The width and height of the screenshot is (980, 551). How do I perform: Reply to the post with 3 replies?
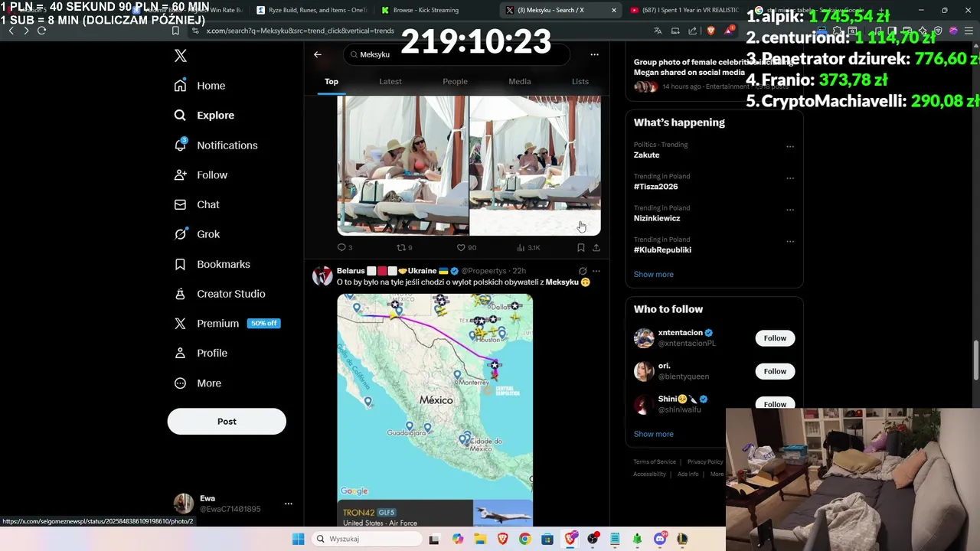coord(345,248)
